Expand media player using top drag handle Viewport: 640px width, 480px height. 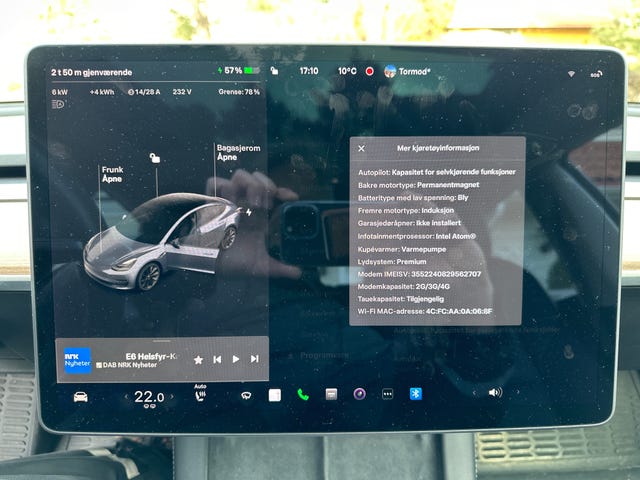pos(162,341)
